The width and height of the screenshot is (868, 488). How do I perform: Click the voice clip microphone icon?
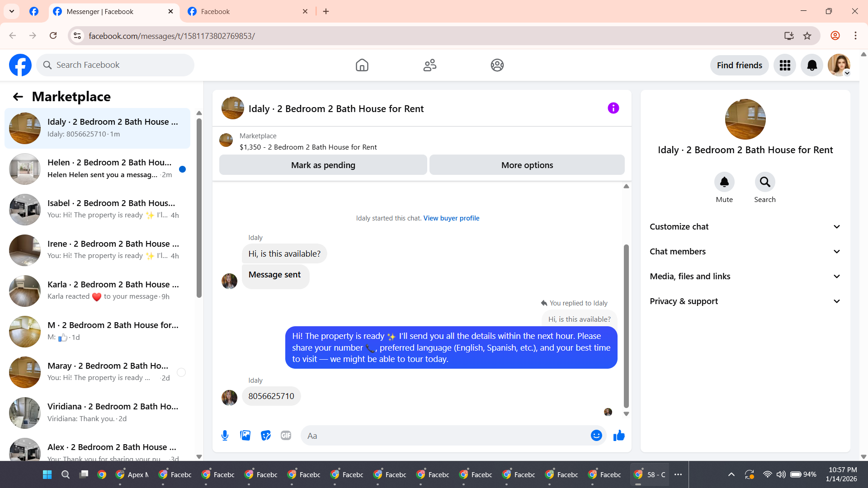[225, 436]
